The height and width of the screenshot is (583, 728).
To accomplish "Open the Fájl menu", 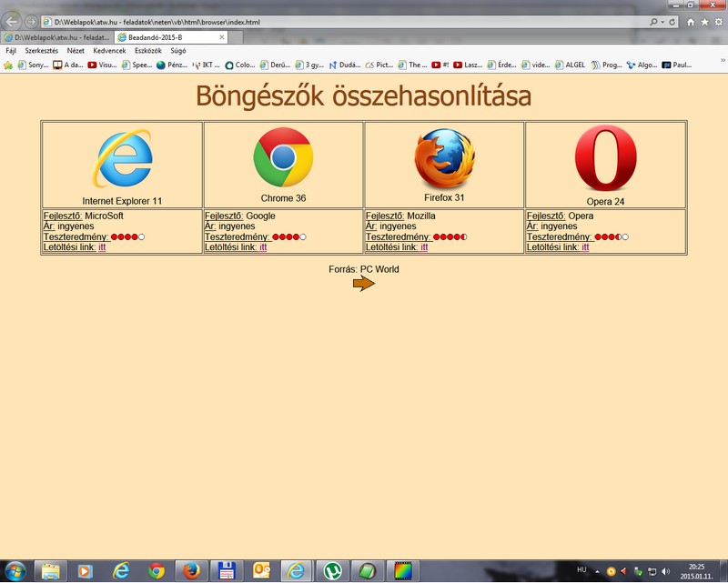I will pos(11,51).
